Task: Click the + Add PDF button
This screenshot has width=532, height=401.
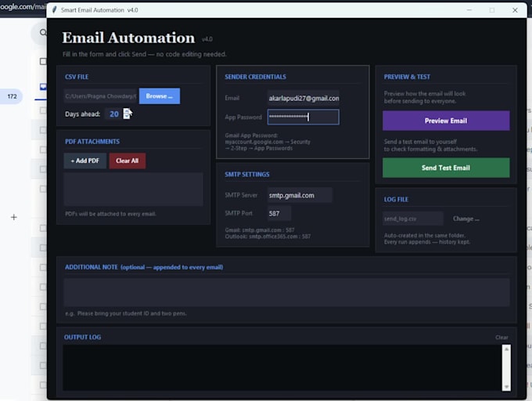Action: [84, 161]
